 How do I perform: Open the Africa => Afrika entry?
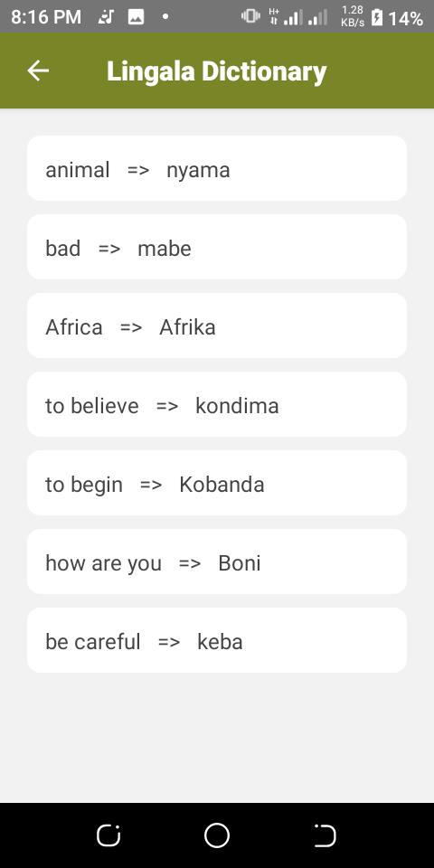point(217,325)
